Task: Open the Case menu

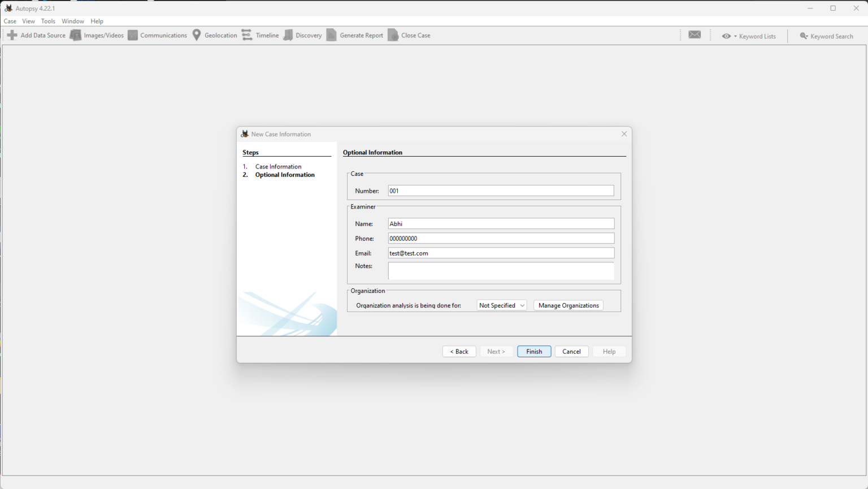Action: [x=10, y=21]
